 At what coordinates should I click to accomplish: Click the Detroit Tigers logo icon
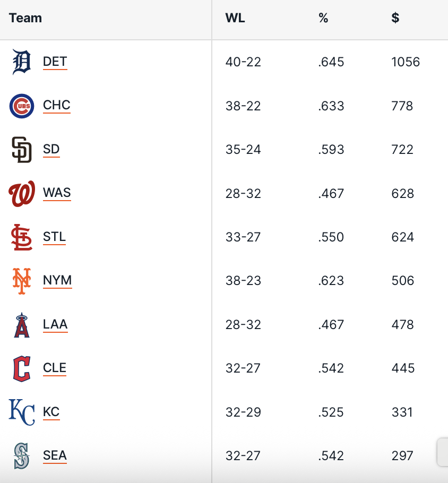click(22, 62)
